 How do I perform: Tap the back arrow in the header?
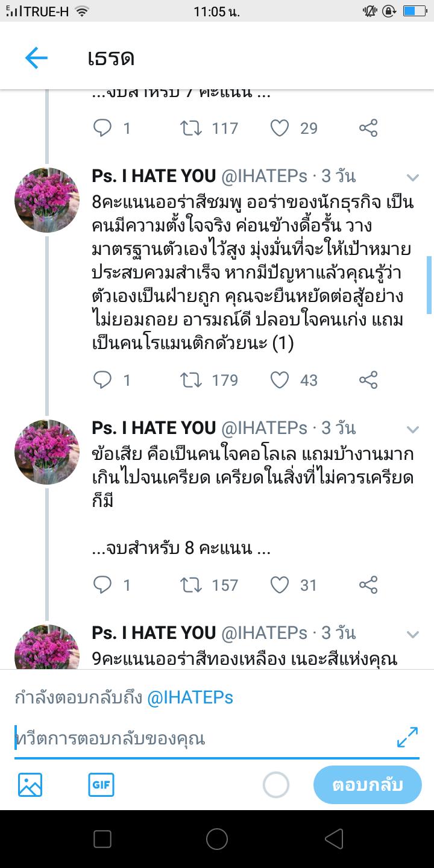tap(36, 58)
